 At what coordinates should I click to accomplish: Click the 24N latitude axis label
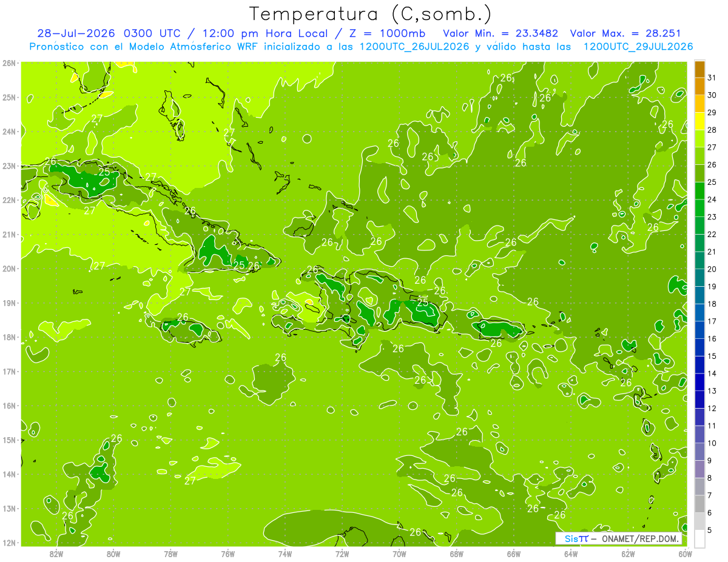(9, 132)
